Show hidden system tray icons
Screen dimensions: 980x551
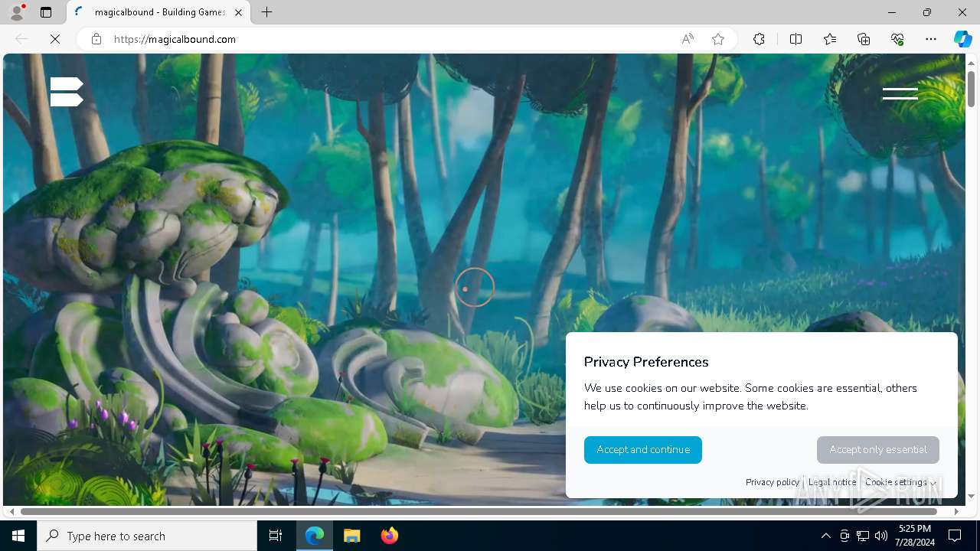825,536
